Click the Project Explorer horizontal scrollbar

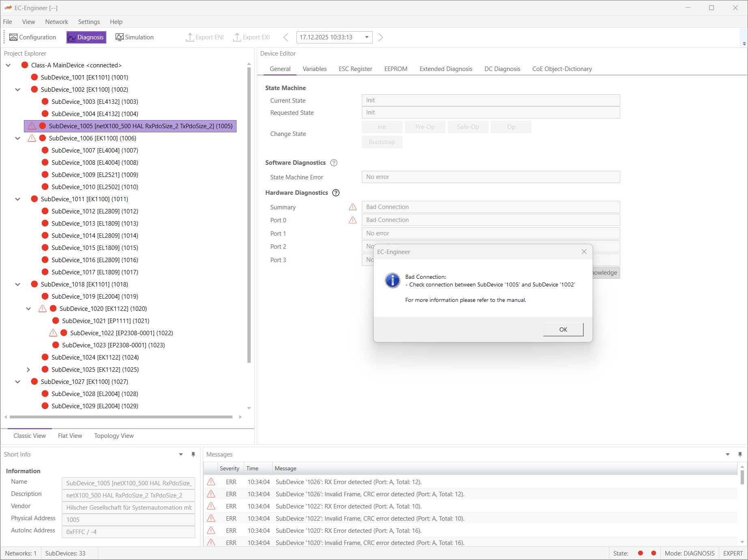pyautogui.click(x=121, y=417)
